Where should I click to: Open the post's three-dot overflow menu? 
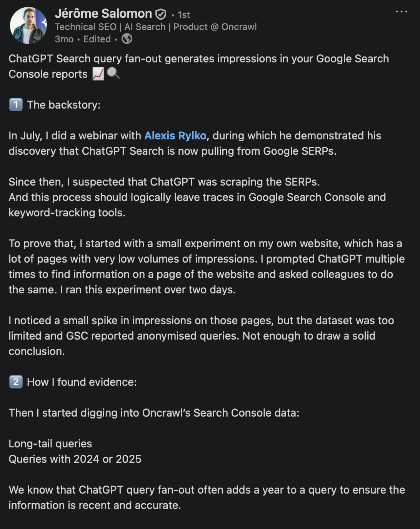[401, 12]
